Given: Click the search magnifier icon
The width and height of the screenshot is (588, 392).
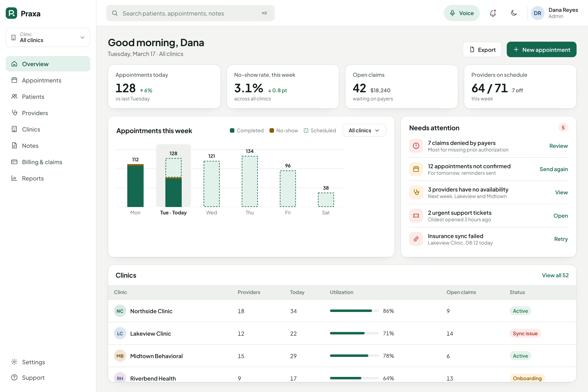Looking at the screenshot, I should pyautogui.click(x=115, y=13).
